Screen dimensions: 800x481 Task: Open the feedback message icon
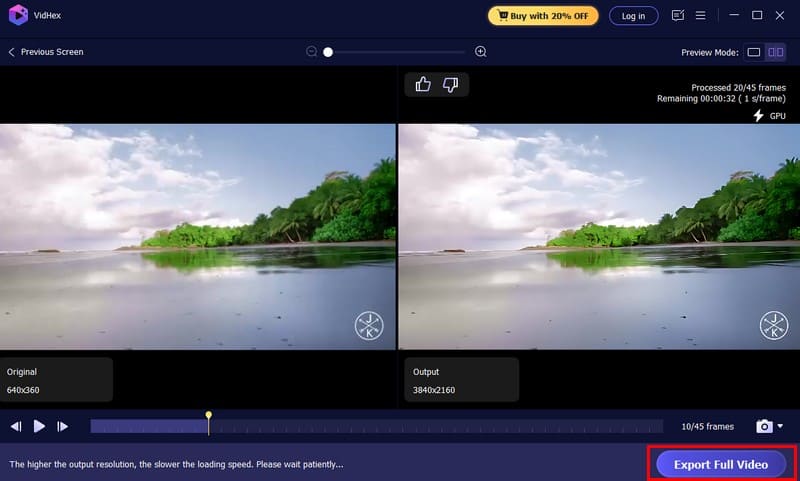point(678,16)
